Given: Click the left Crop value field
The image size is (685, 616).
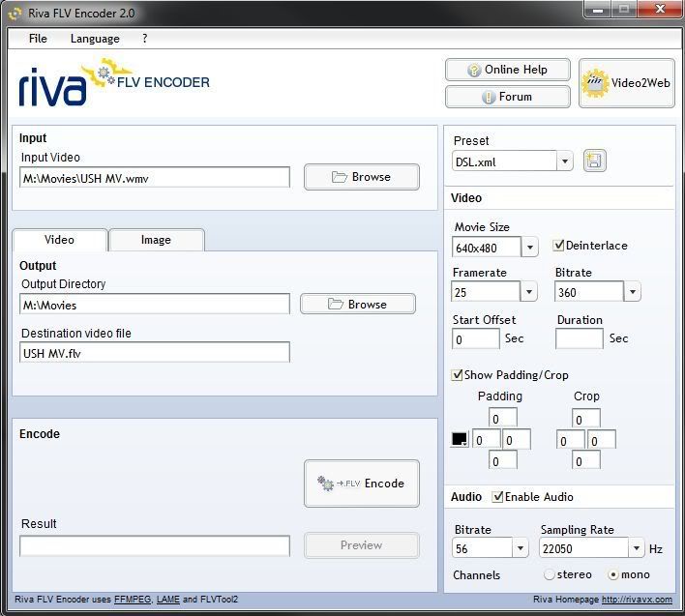Looking at the screenshot, I should [x=571, y=440].
